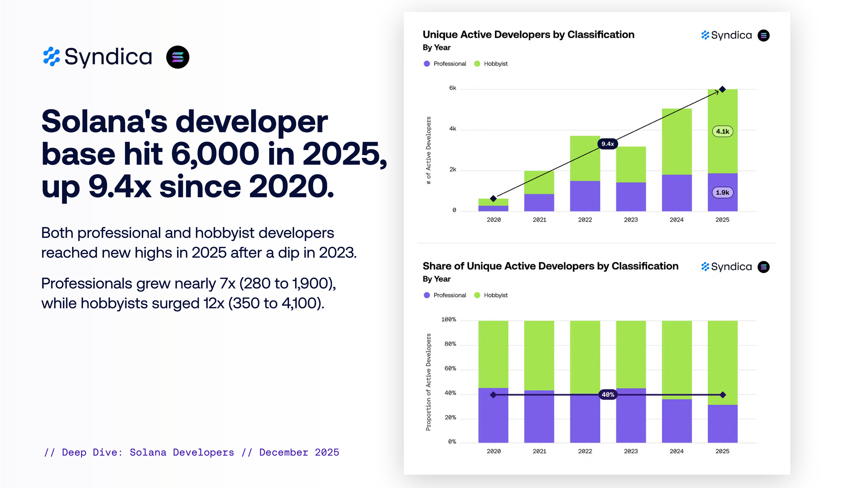Click the diamond marker on the 2020 bar
The image size is (868, 488).
(493, 199)
